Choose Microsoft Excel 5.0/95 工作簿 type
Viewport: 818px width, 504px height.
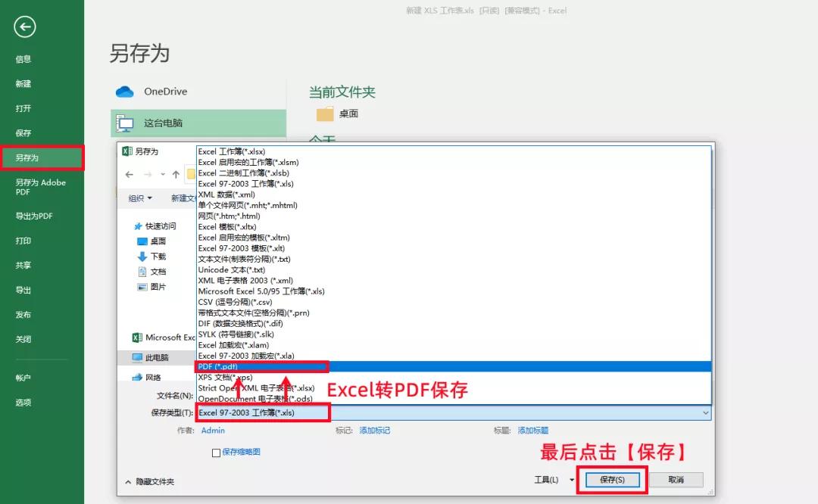pos(454,291)
